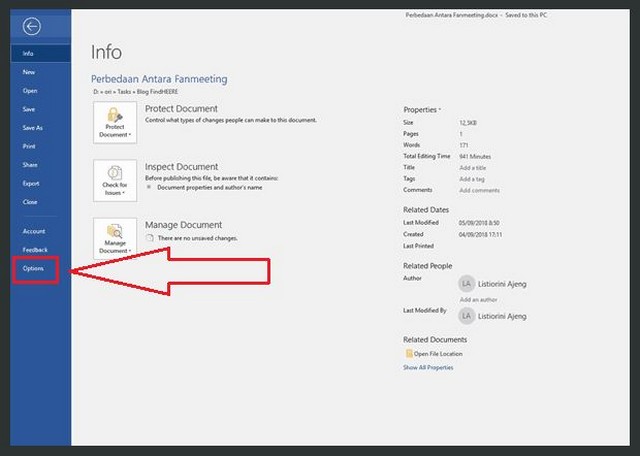640x456 pixels.
Task: Click the Last Modified By avatar
Action: pyautogui.click(x=467, y=315)
